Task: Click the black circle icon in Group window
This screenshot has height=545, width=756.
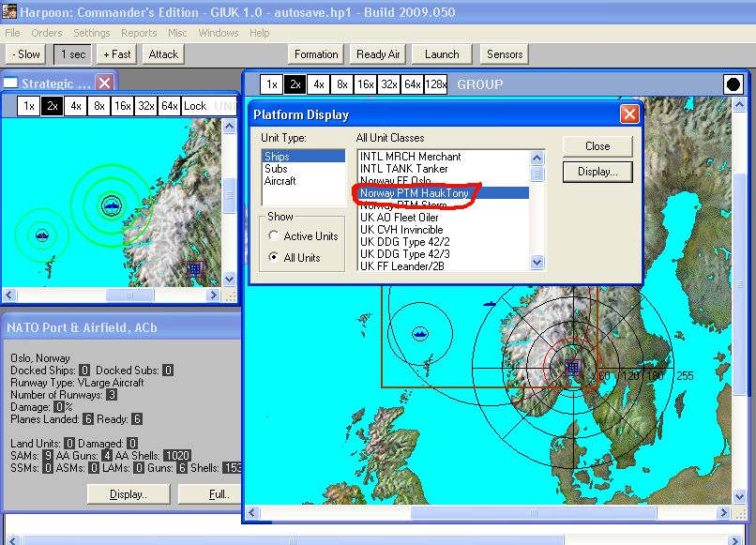Action: (x=732, y=84)
